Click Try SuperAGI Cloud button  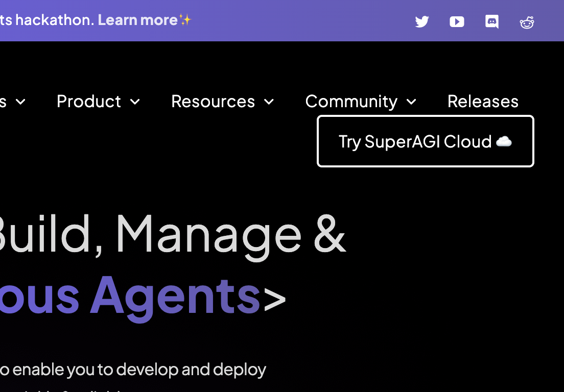[x=425, y=141]
